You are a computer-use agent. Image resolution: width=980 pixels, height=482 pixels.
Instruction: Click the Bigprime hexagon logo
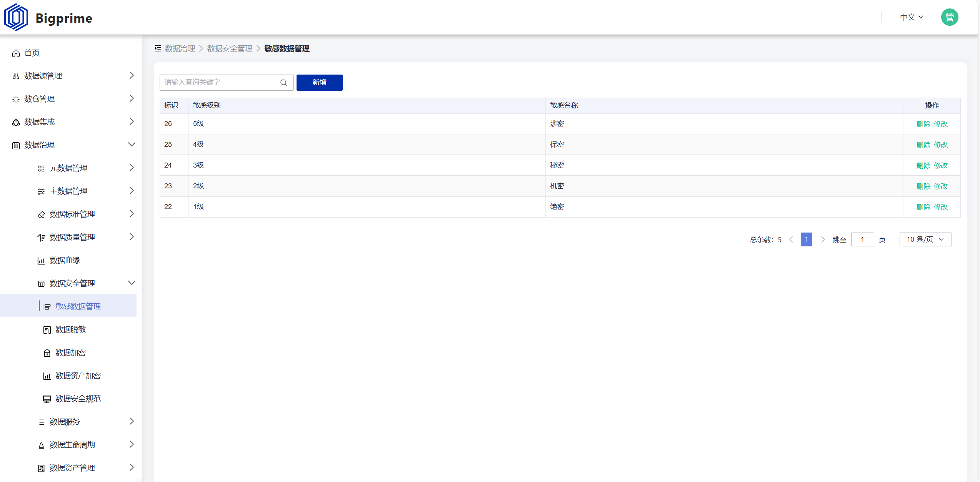(x=16, y=17)
